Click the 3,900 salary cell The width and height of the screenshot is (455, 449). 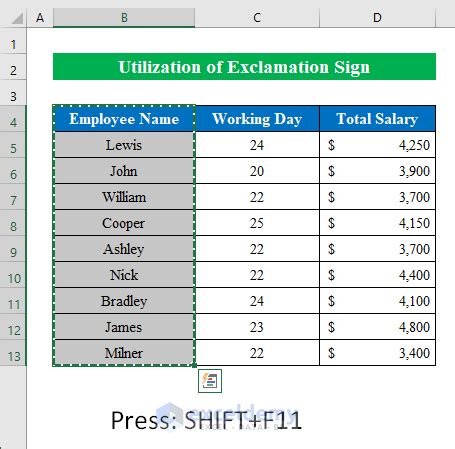(377, 171)
